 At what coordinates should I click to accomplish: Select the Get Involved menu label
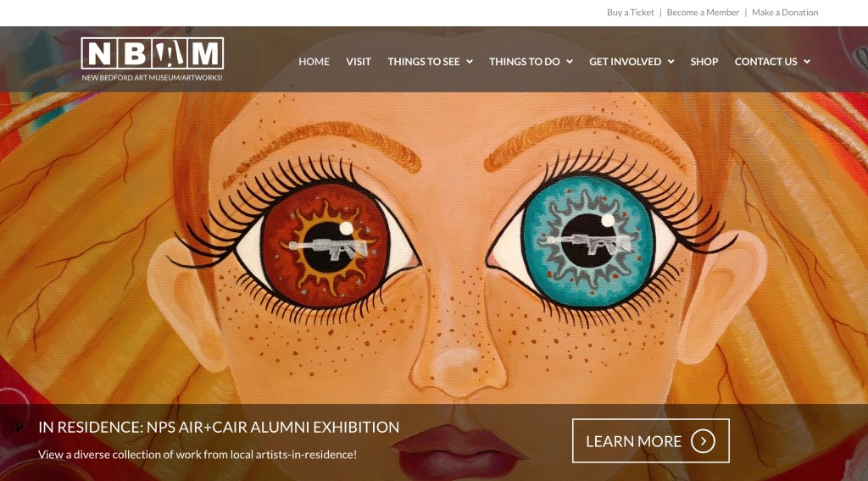625,61
